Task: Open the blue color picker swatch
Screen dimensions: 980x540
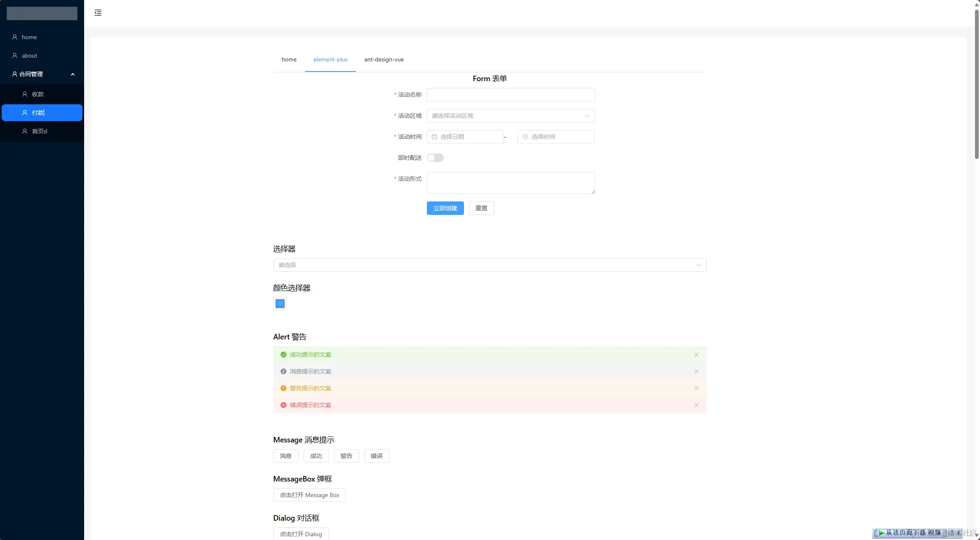Action: (280, 304)
